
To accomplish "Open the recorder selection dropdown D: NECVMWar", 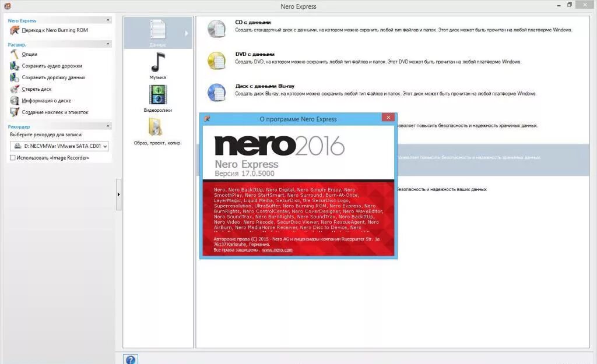I will [x=59, y=146].
